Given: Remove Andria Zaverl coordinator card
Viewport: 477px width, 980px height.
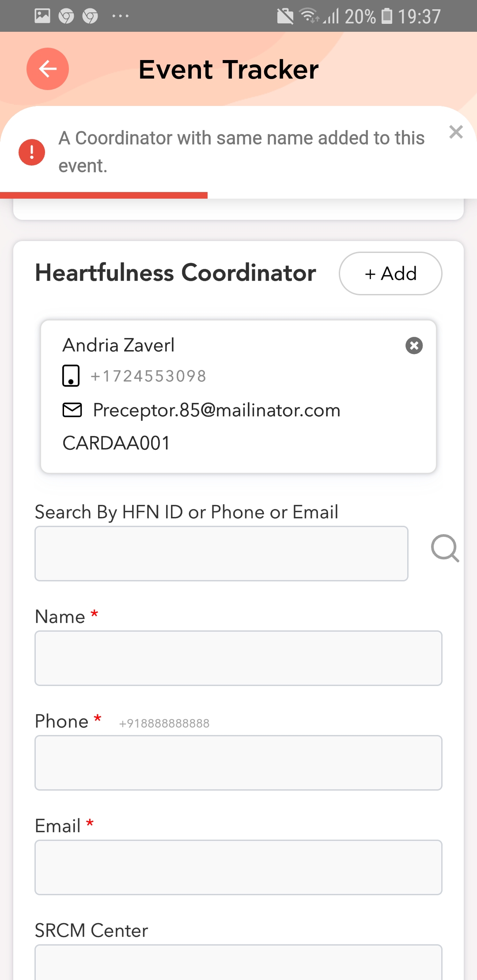Looking at the screenshot, I should click(x=414, y=346).
